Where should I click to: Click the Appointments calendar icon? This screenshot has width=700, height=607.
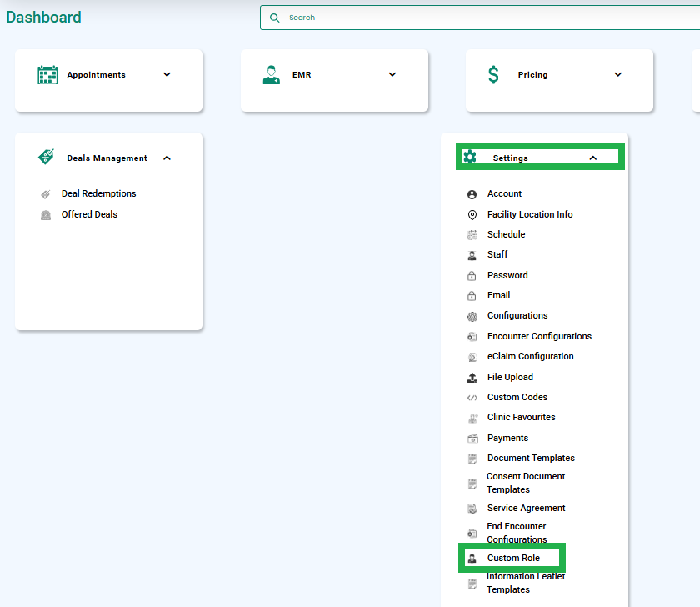coord(47,74)
